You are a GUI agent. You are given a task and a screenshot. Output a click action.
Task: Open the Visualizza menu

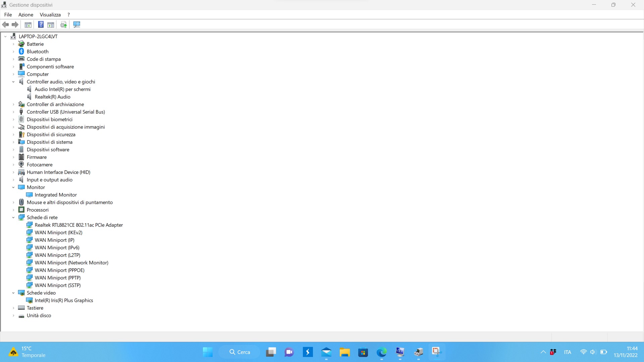(x=50, y=14)
